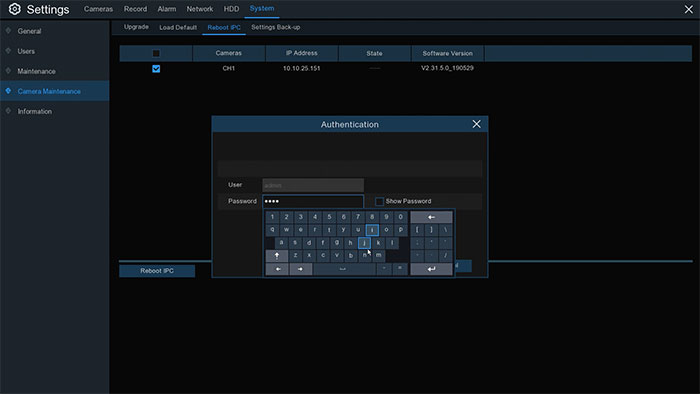Image resolution: width=700 pixels, height=394 pixels.
Task: Click the User field showing admin
Action: coord(313,185)
